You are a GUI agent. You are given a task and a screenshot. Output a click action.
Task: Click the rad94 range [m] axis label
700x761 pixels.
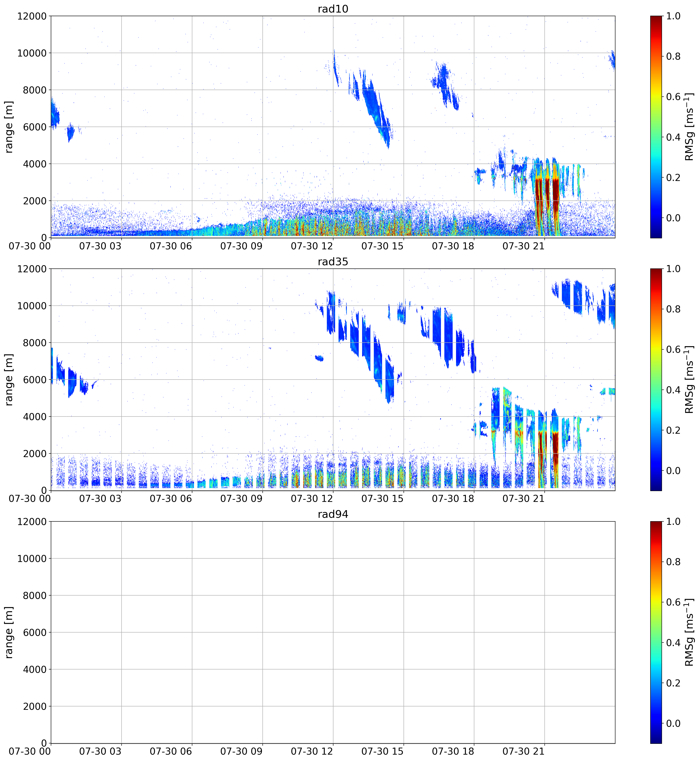pyautogui.click(x=9, y=632)
